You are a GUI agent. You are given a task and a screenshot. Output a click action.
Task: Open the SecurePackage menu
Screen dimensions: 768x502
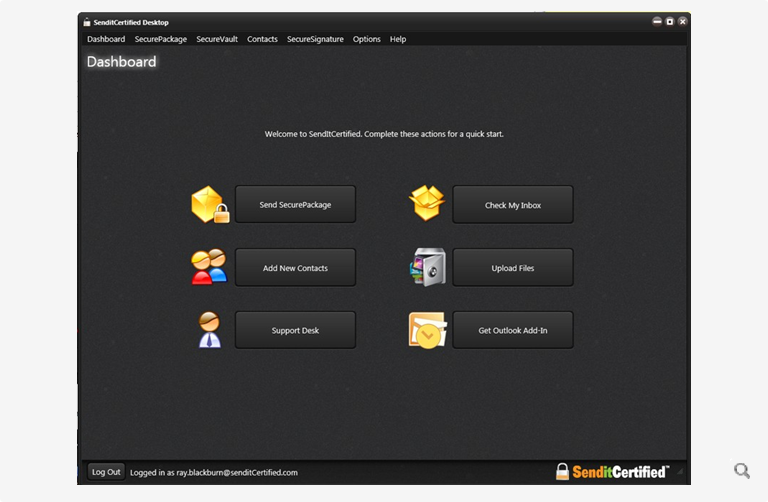(x=161, y=39)
